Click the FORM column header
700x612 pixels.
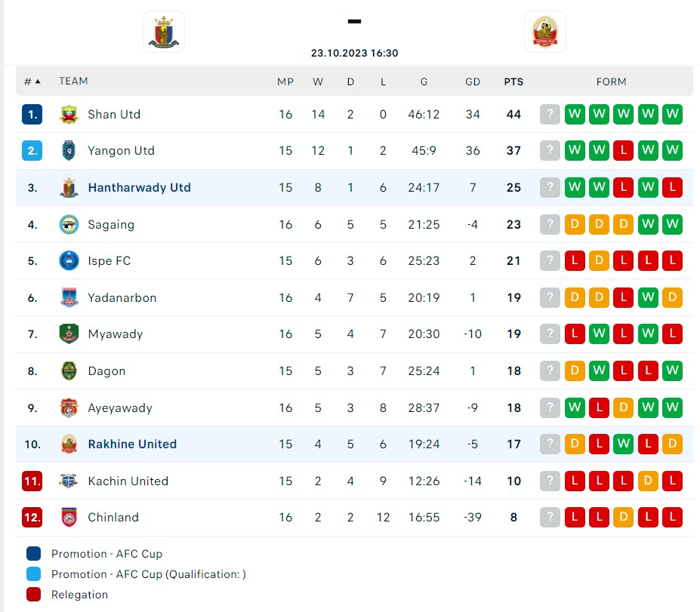click(612, 81)
